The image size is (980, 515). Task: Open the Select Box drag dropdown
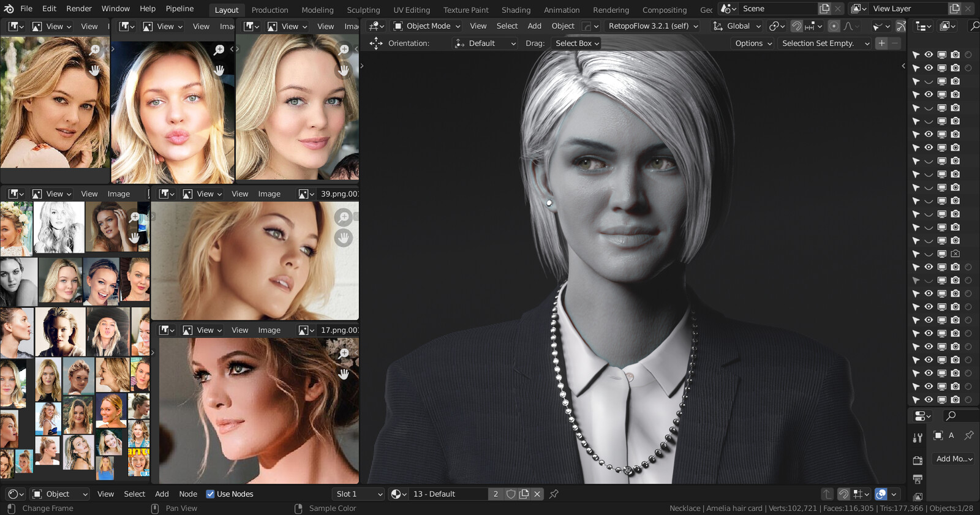click(x=576, y=43)
